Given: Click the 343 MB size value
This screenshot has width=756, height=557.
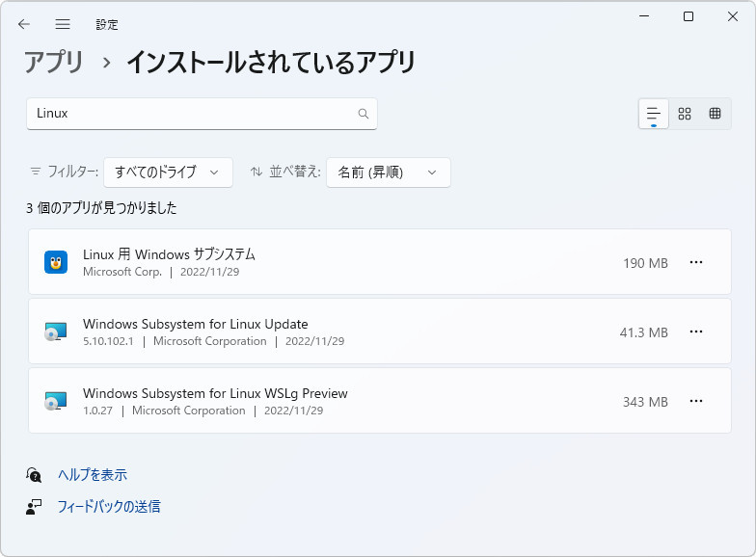Looking at the screenshot, I should 645,402.
